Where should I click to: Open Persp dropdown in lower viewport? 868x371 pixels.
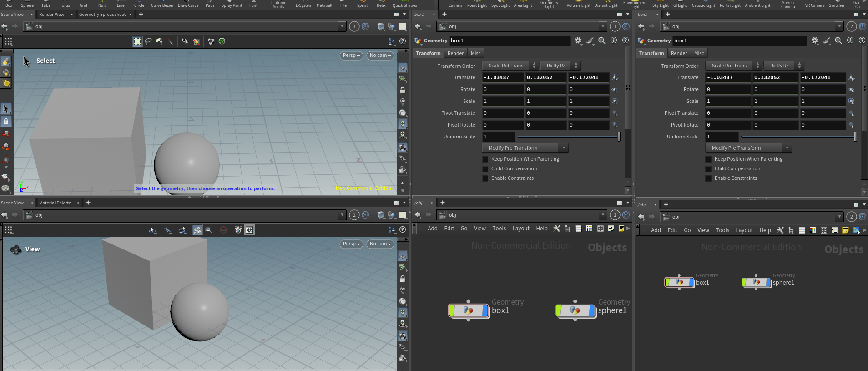[x=351, y=244]
